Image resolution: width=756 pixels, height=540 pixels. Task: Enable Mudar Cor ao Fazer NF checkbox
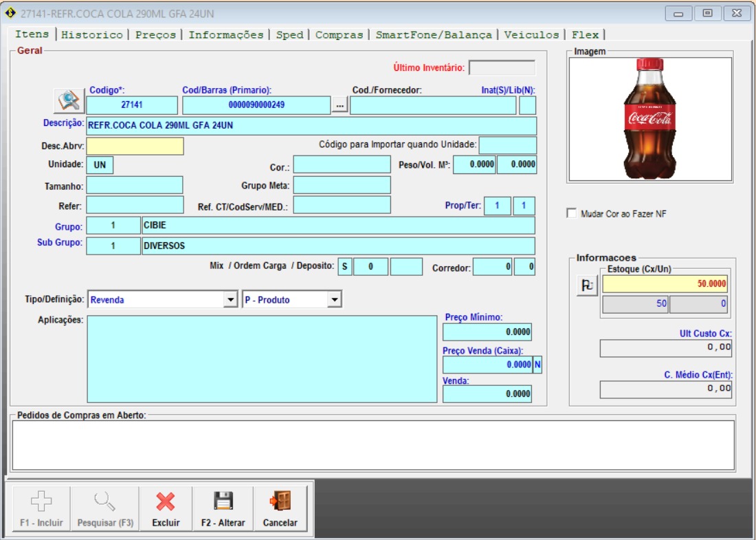tap(571, 213)
